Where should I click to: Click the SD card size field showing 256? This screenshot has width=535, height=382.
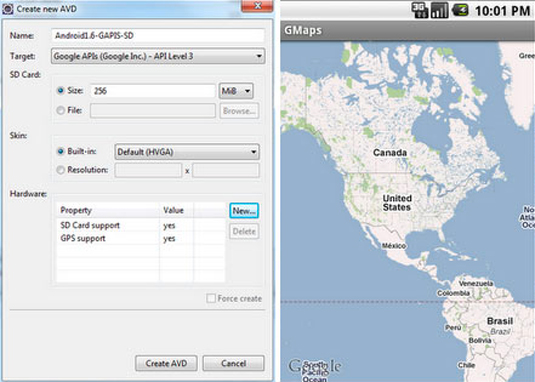click(153, 91)
